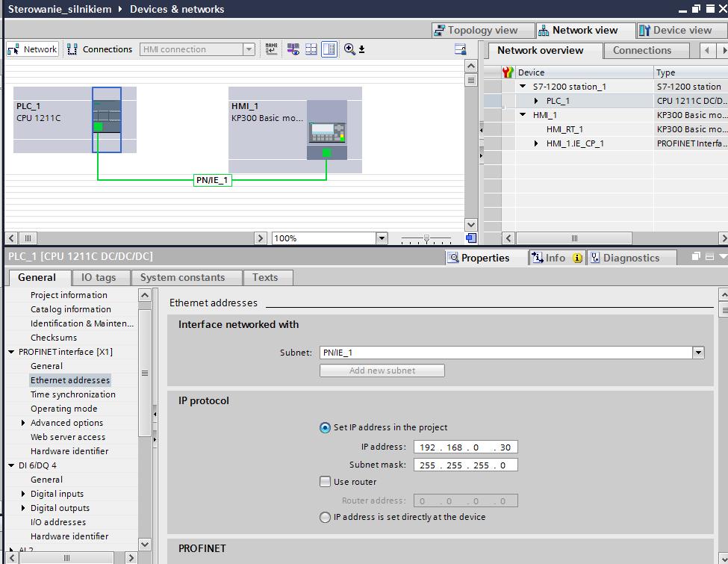Screen dimensions: 728x564
Task: Open the Info inspector tab
Action: coord(556,258)
